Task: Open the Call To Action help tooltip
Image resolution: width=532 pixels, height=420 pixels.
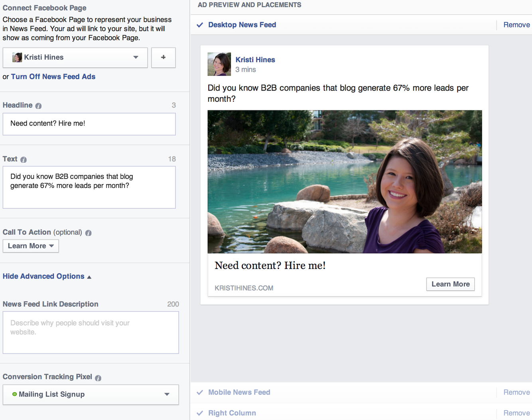Action: 88,233
